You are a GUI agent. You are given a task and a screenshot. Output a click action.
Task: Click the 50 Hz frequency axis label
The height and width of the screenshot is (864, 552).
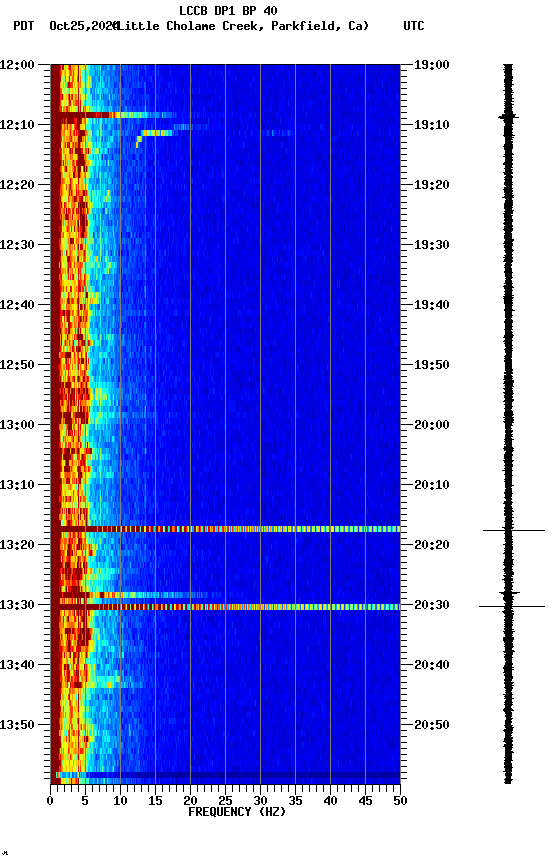[x=400, y=801]
